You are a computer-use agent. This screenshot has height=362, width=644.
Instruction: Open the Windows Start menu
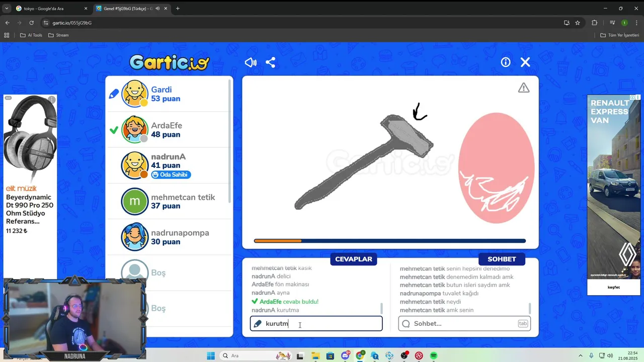click(x=211, y=355)
